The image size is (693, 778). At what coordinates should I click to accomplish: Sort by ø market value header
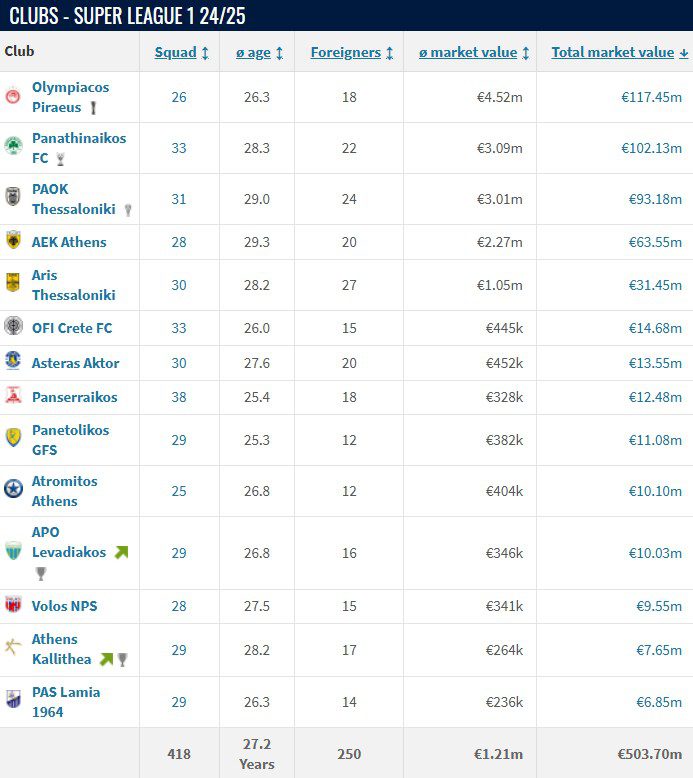(x=473, y=53)
